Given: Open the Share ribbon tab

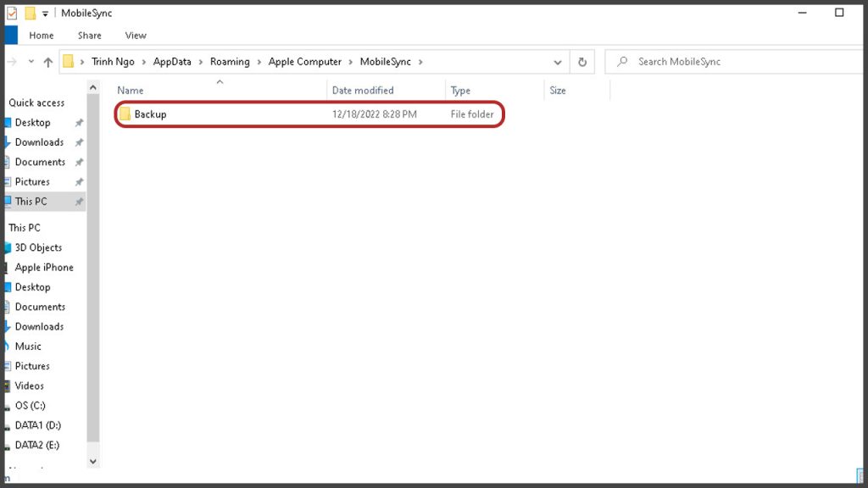Looking at the screenshot, I should click(x=89, y=36).
